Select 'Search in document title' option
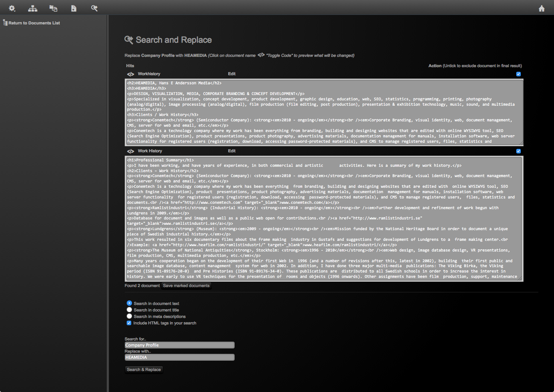Image resolution: width=554 pixels, height=392 pixels. click(x=129, y=310)
